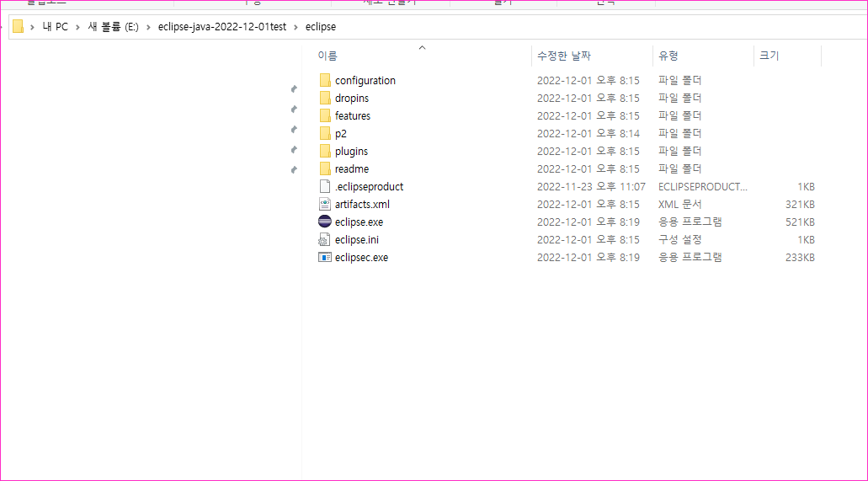Viewport: 868px width, 481px height.
Task: Click the eclipse breadcrumb segment
Action: [321, 27]
